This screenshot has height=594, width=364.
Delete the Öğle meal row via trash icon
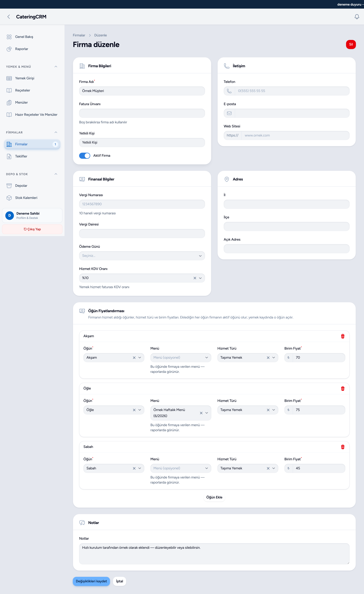pos(343,388)
